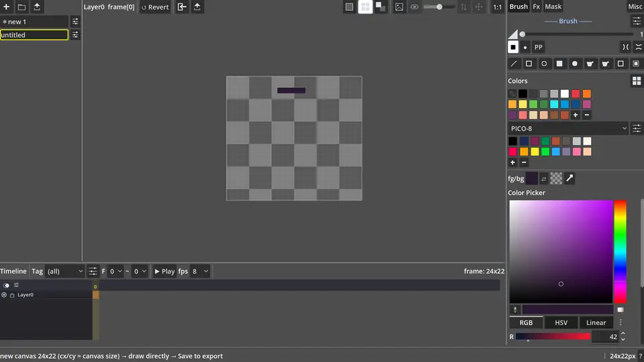Remove a color with the Colors minus button
This screenshot has height=362, width=644.
(x=586, y=115)
